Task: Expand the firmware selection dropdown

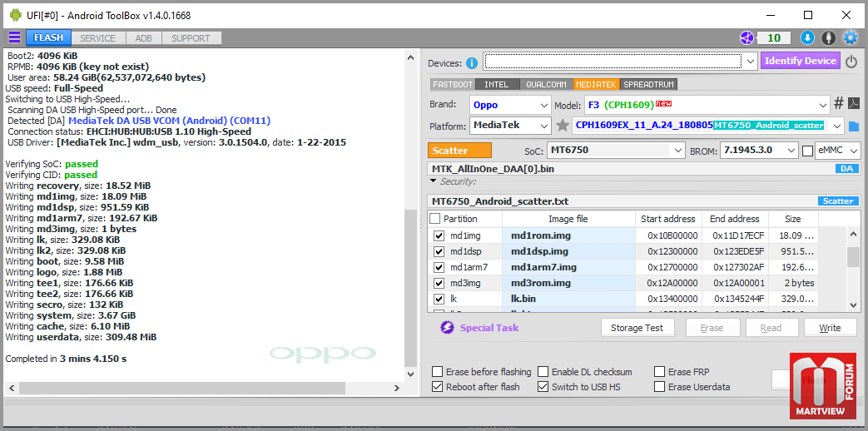Action: tap(836, 126)
